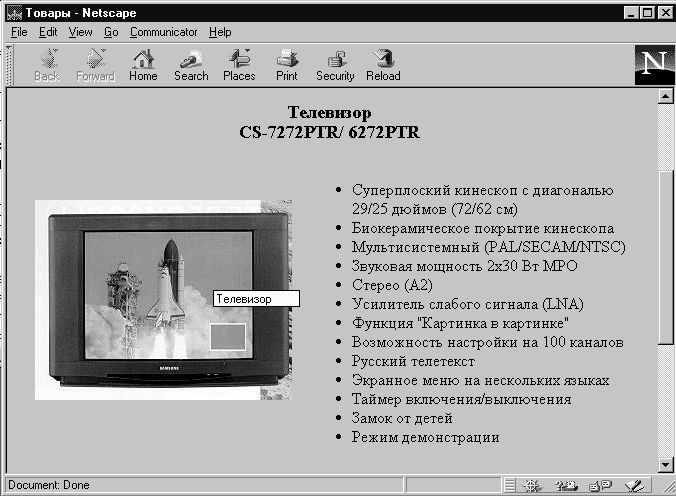Screen dimensions: 676x496
Task: Open the File menu
Action: pos(19,32)
